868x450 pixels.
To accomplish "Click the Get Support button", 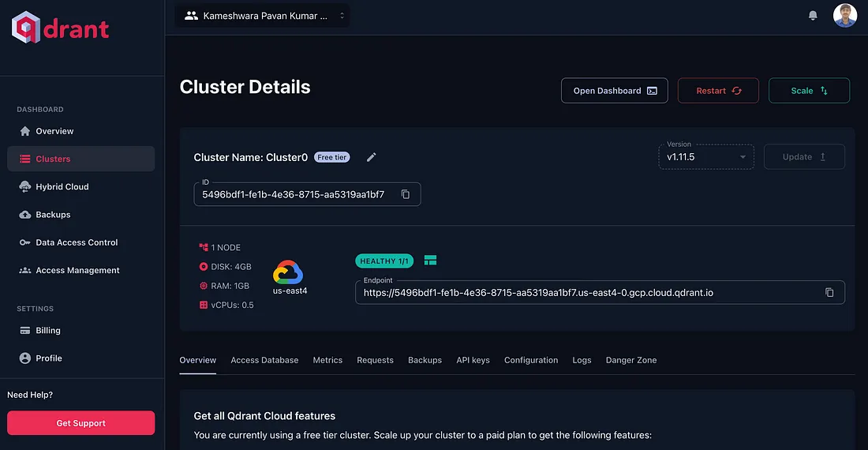I will point(80,423).
